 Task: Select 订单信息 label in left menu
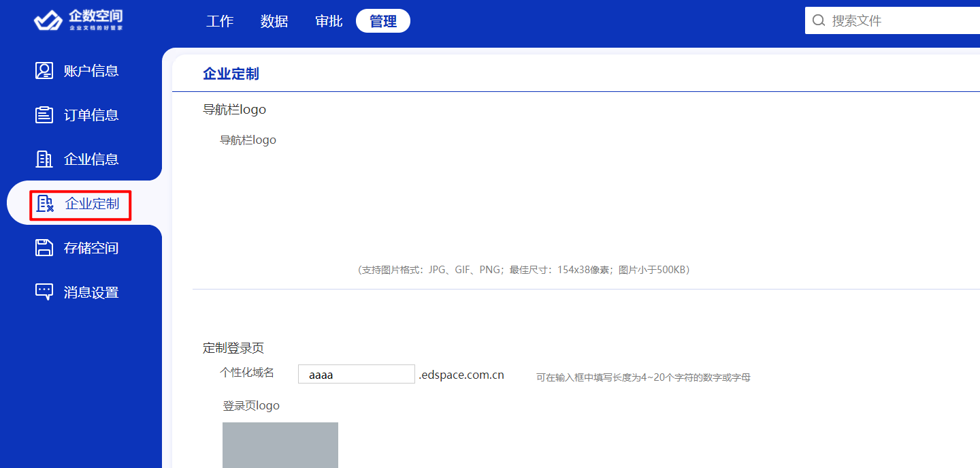coord(91,115)
